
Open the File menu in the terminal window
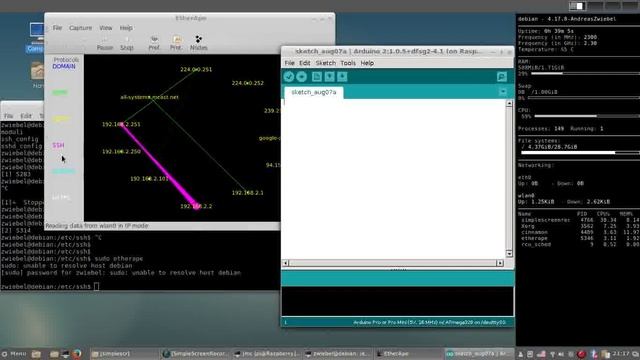click(8, 116)
